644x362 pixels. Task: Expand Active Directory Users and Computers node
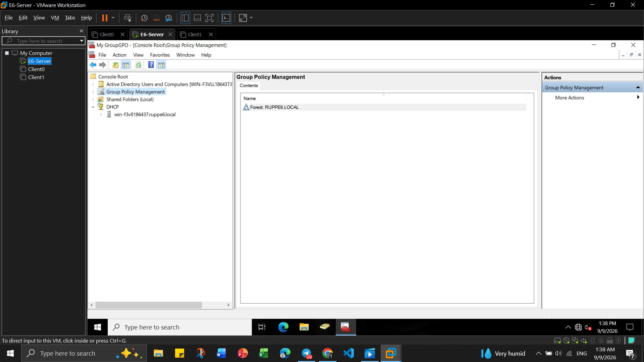93,84
